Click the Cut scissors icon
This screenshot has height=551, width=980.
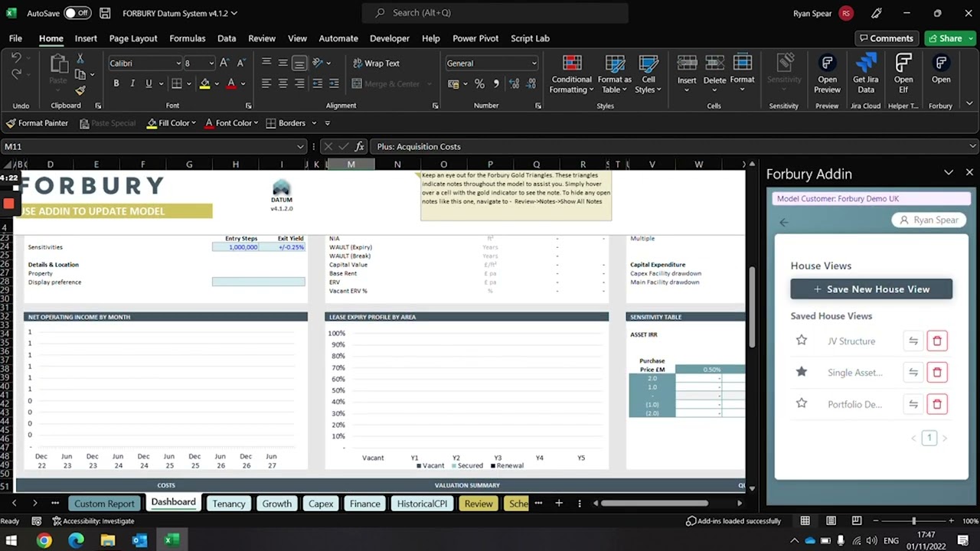[80, 59]
